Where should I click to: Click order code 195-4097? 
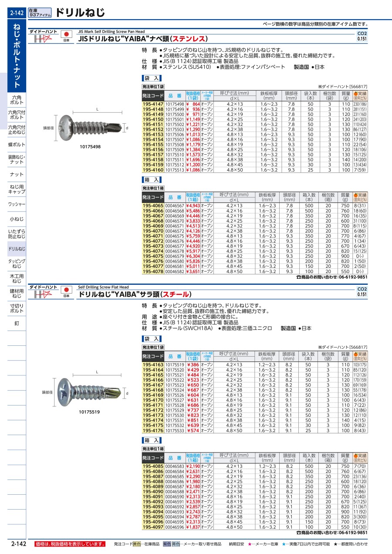(153, 527)
